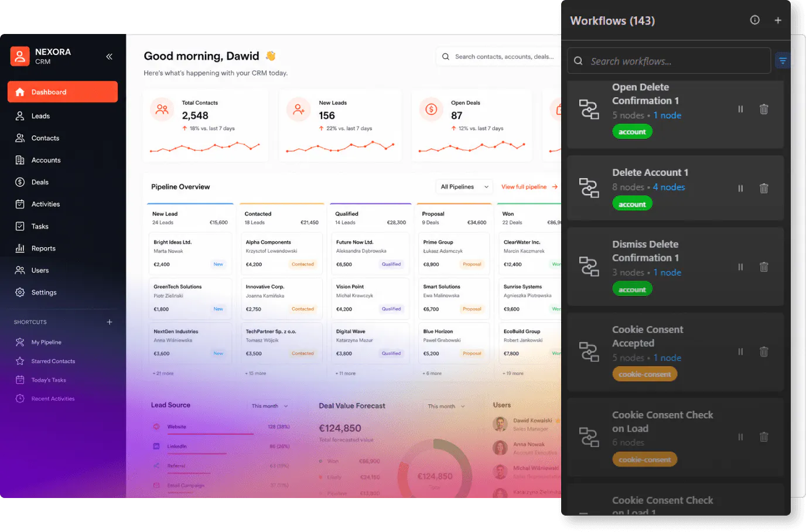Pause the Delete Account 1 workflow
806x532 pixels.
click(740, 188)
